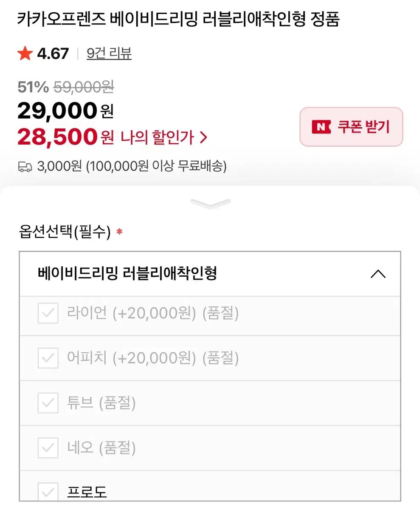The image size is (420, 510).
Task: Click the N logo on coupon button
Action: (321, 127)
